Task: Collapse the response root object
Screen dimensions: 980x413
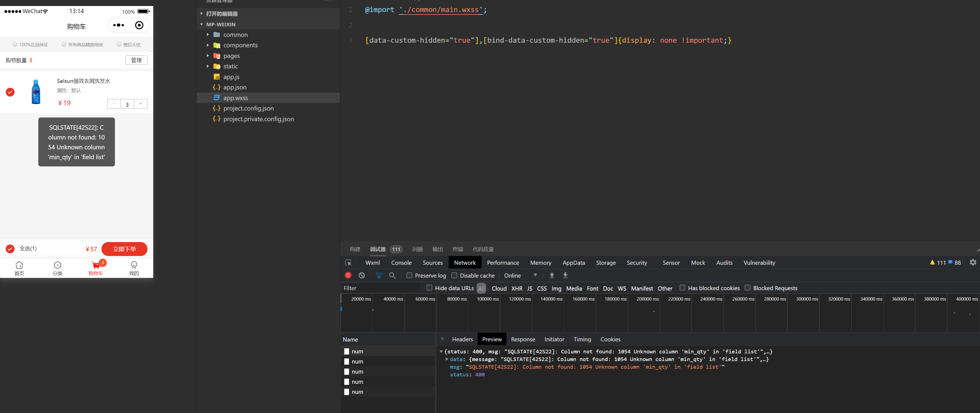Action: [441, 351]
